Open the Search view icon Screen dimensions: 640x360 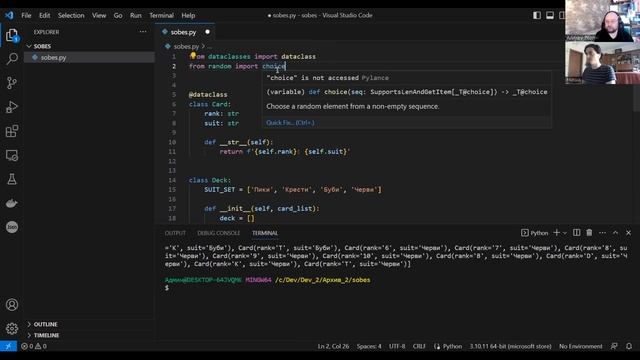12,59
